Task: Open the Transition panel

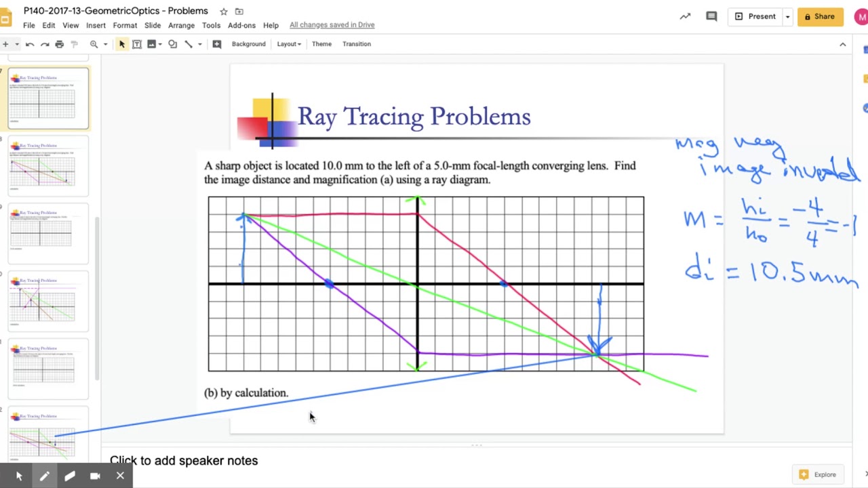Action: 357,44
